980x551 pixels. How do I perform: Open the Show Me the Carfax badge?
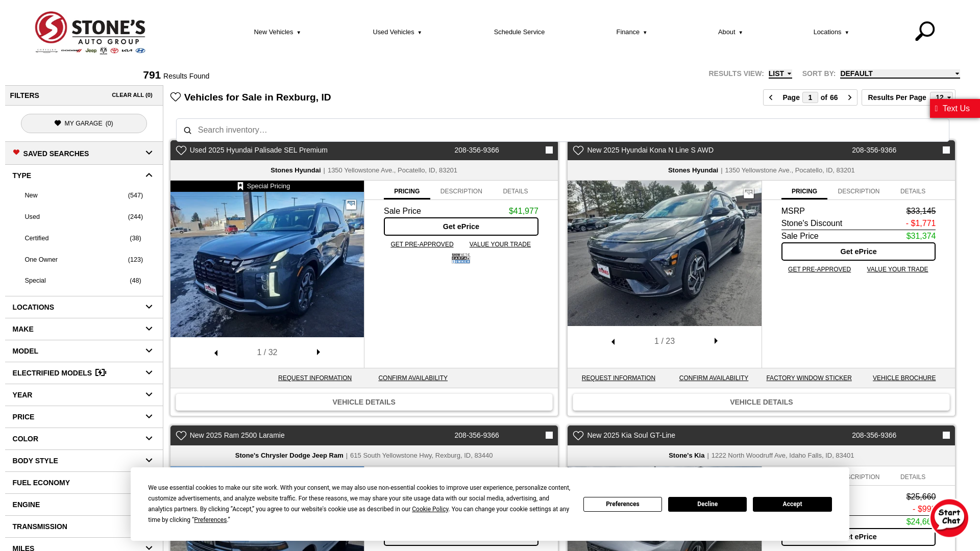[461, 259]
